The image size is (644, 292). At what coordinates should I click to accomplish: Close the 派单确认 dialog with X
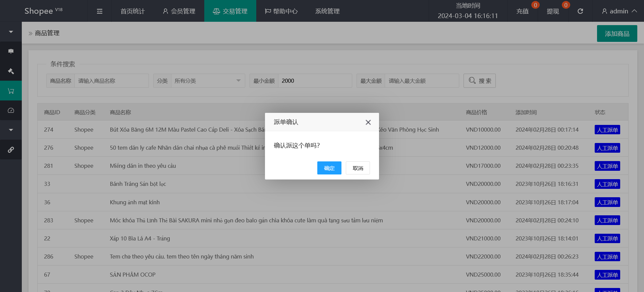click(x=368, y=122)
